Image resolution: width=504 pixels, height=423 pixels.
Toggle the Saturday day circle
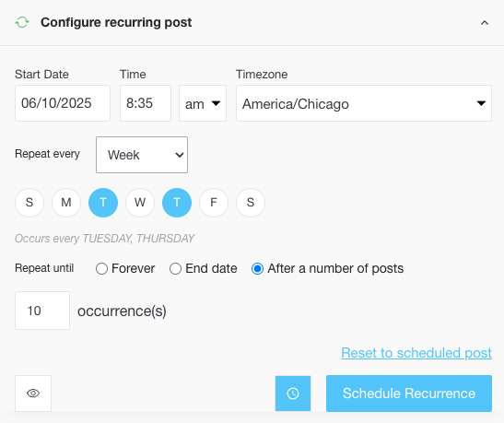click(x=251, y=203)
